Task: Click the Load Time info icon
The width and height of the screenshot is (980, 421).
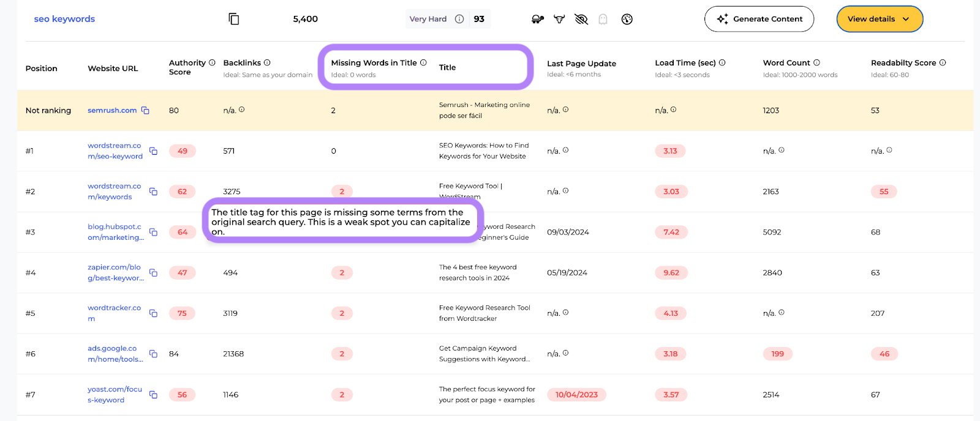Action: [x=722, y=62]
